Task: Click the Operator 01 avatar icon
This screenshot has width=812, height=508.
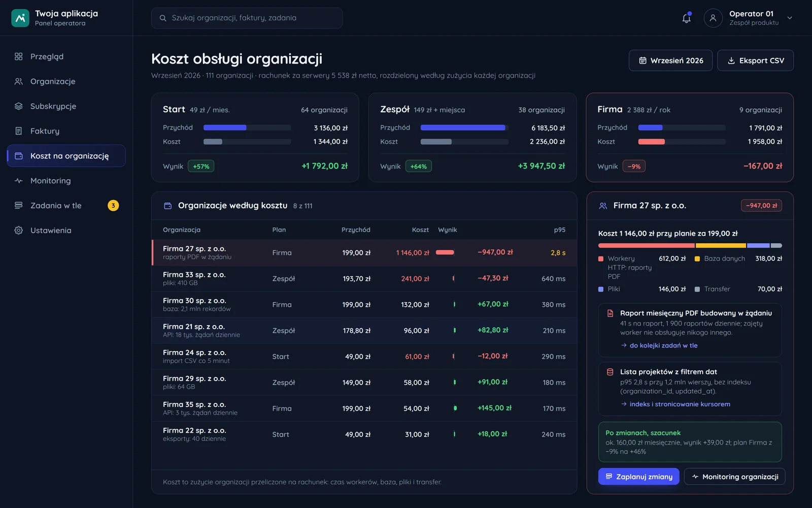Action: [x=713, y=18]
